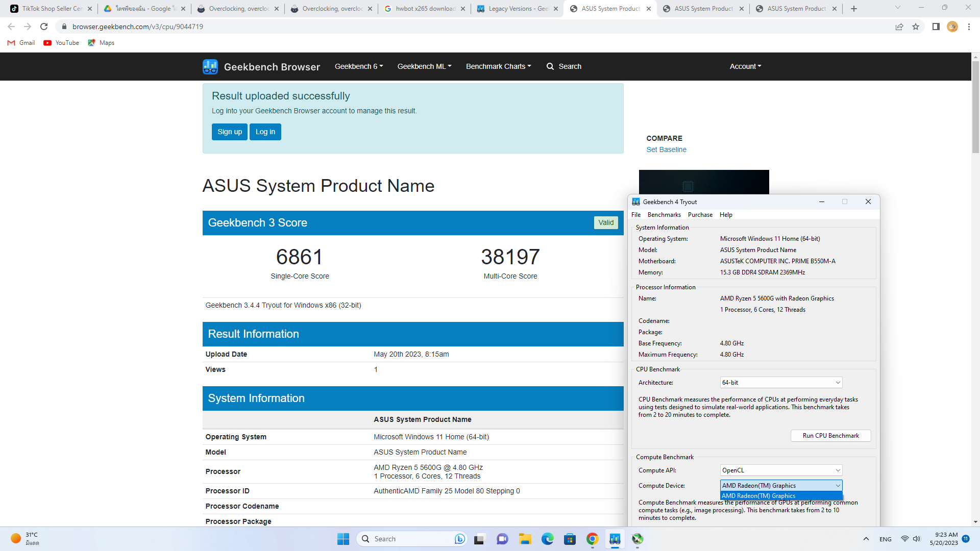980x551 pixels.
Task: Open the File menu in Geekbench 4
Action: 636,215
